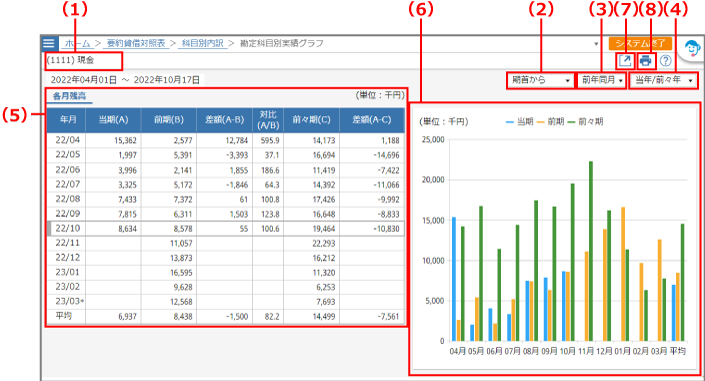
Task: Open 要約貸借対照表 breadcrumb link
Action: 136,43
